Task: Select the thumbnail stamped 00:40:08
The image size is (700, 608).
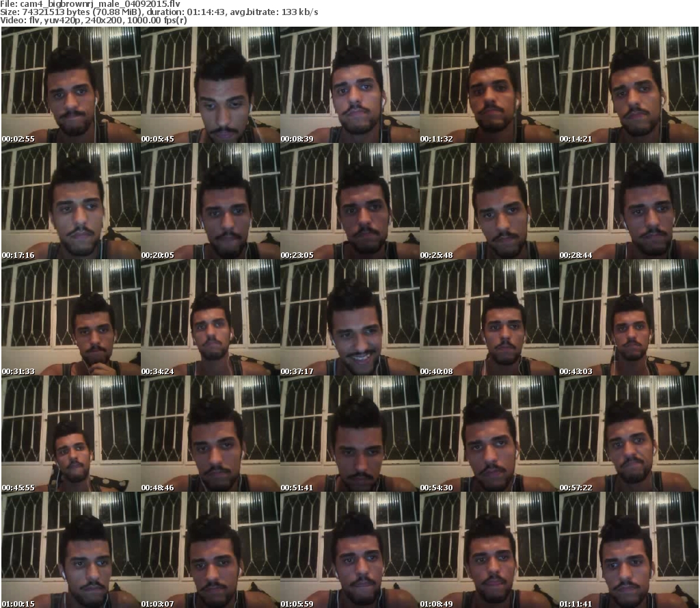Action: (x=489, y=317)
